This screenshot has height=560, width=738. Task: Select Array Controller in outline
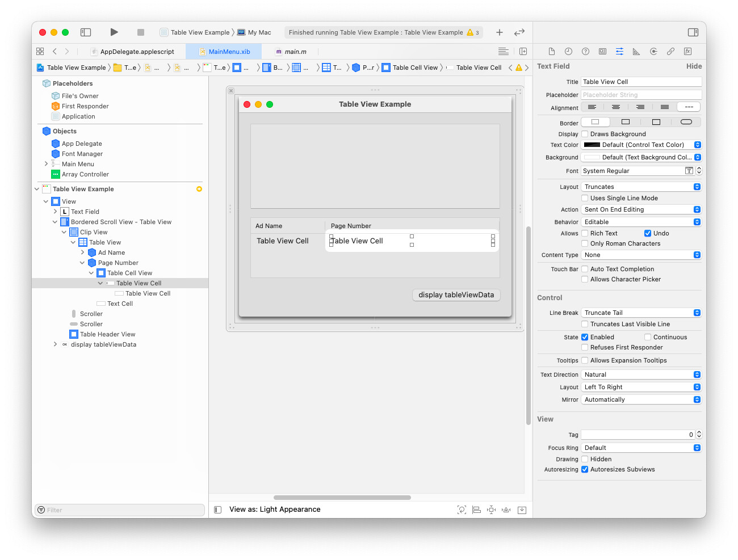pos(80,174)
